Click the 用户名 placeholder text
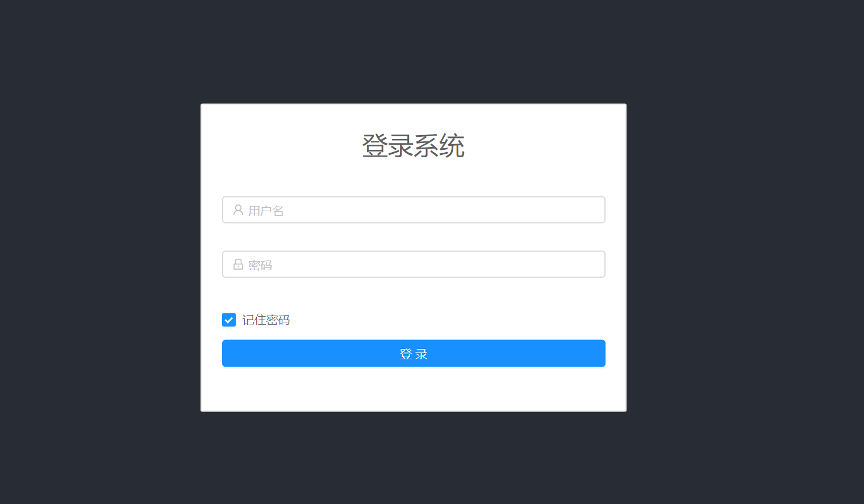Viewport: 864px width, 504px height. [266, 211]
